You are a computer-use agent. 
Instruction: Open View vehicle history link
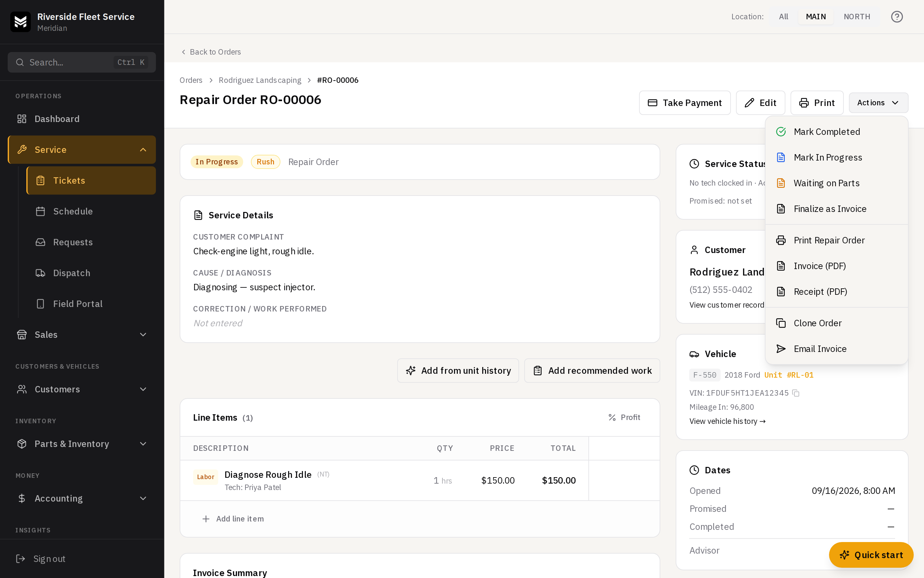click(x=727, y=421)
